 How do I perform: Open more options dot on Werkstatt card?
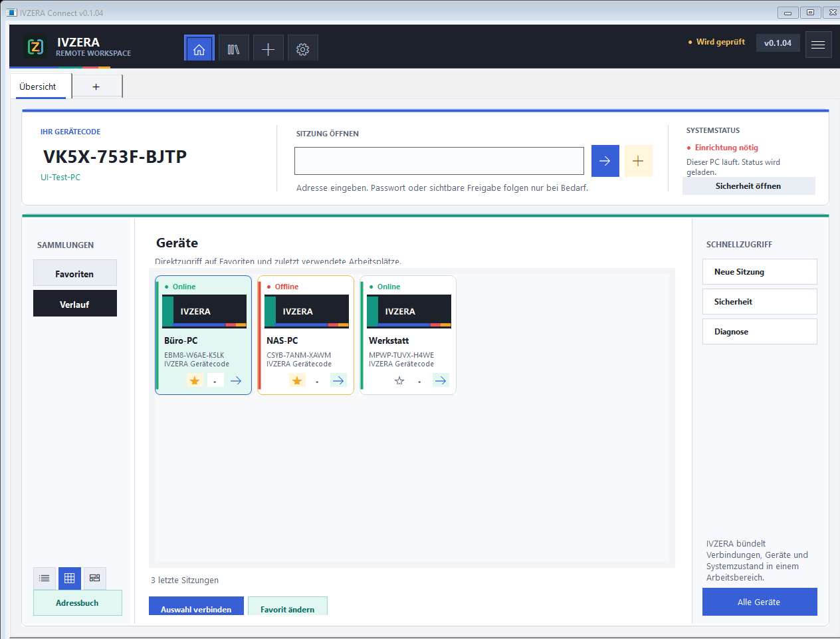tap(419, 380)
